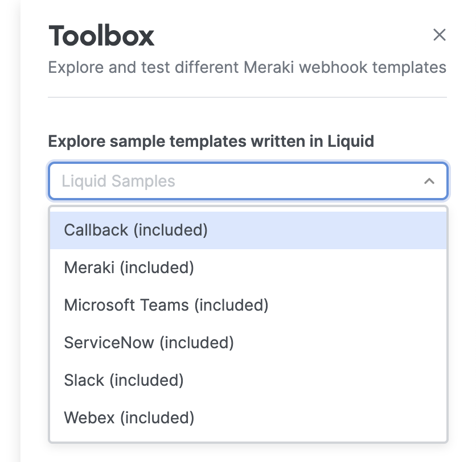Click the Explore sample templates written in Liquid label

click(x=211, y=141)
